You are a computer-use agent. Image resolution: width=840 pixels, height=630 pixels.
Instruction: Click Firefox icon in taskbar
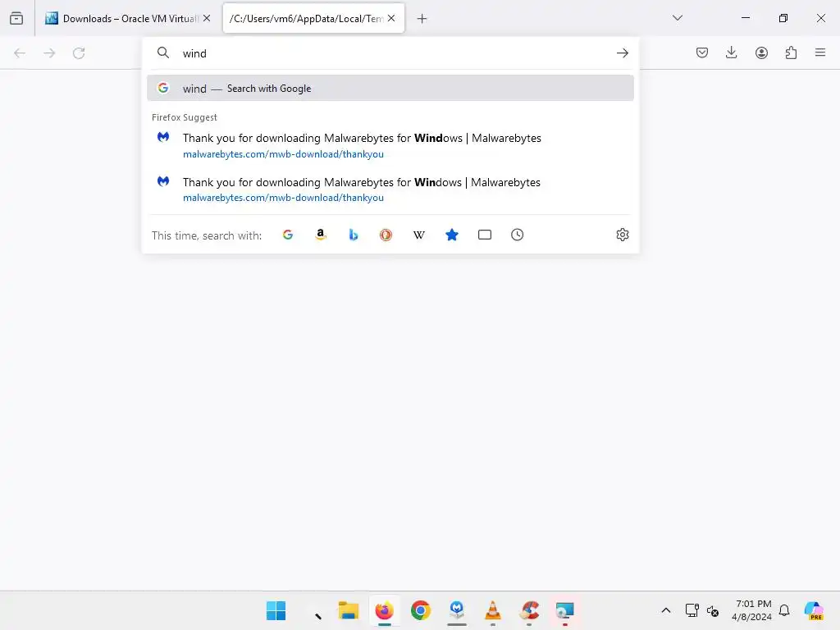coord(384,610)
